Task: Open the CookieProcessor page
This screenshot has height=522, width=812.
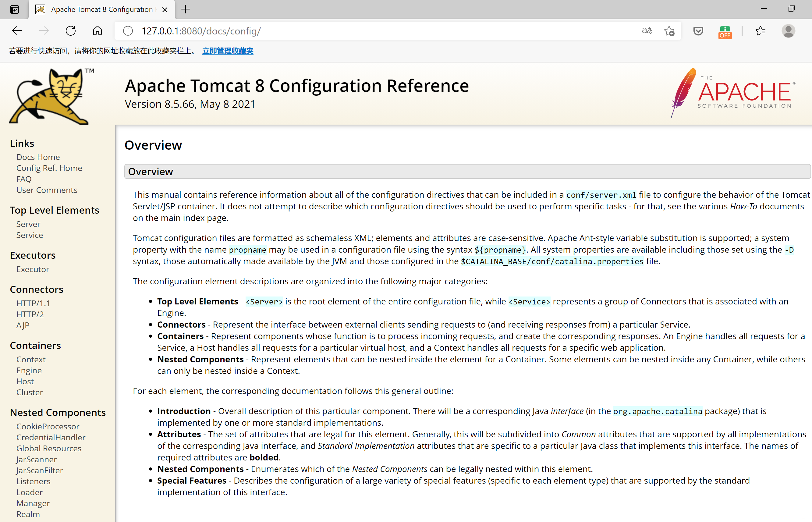Action: pyautogui.click(x=48, y=426)
